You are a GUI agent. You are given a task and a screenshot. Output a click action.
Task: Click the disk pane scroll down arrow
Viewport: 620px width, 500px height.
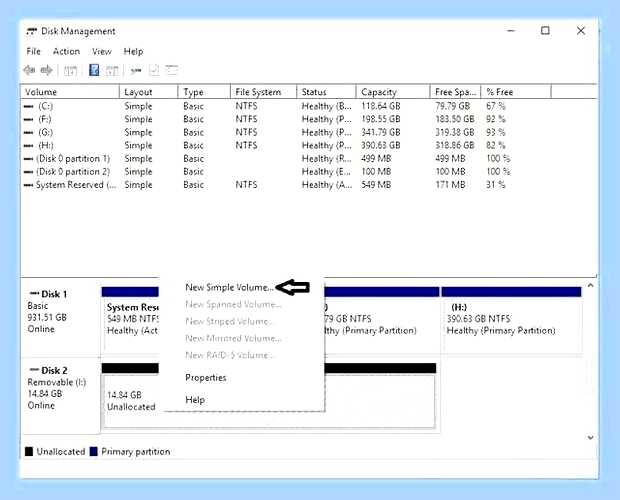coord(590,438)
